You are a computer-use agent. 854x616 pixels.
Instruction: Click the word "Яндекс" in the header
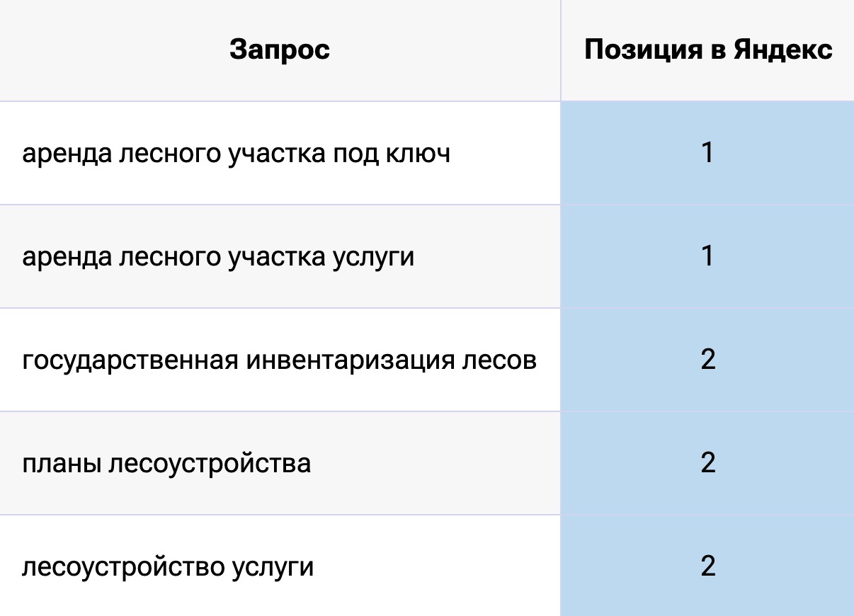pos(782,50)
